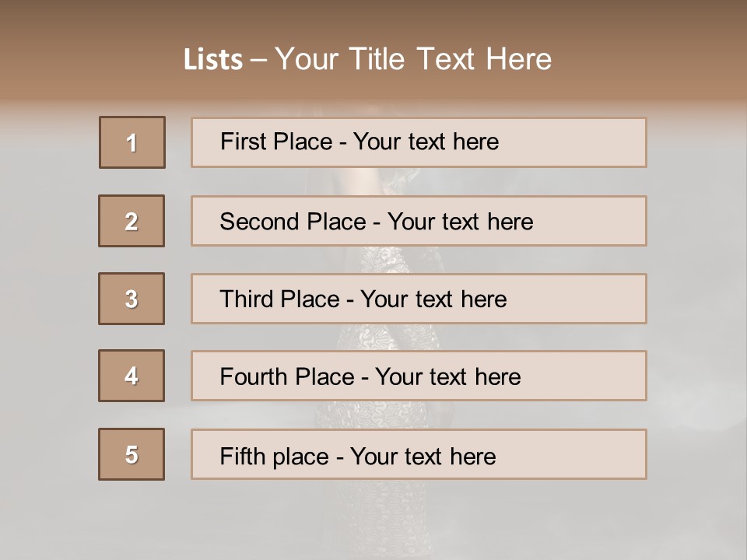This screenshot has height=560, width=747.
Task: Click blank right end of Fifth place box
Action: [572, 454]
